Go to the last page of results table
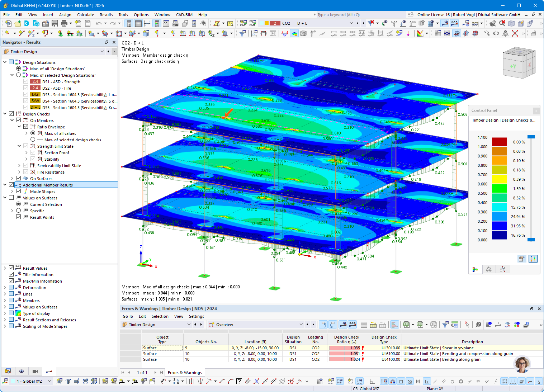 (x=161, y=373)
